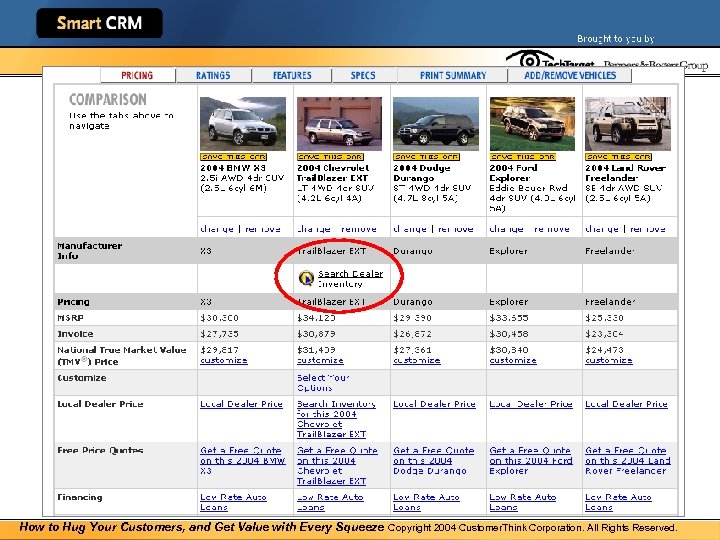Get a free quote on Chevrolet TrailBlazer
The height and width of the screenshot is (540, 720).
click(337, 466)
